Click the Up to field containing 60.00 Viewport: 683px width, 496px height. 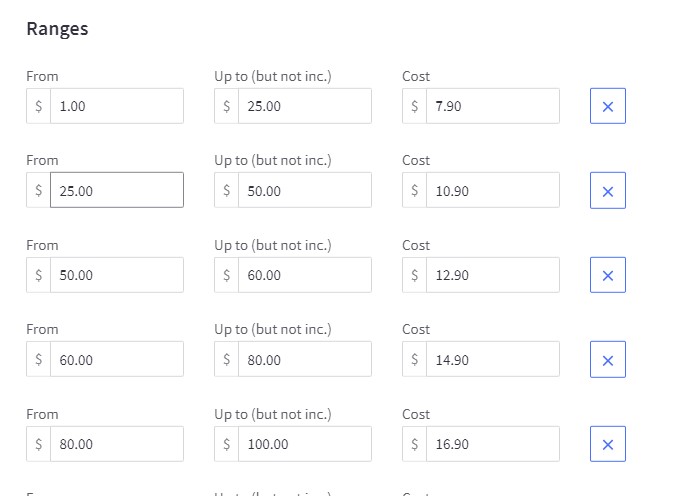[x=304, y=275]
